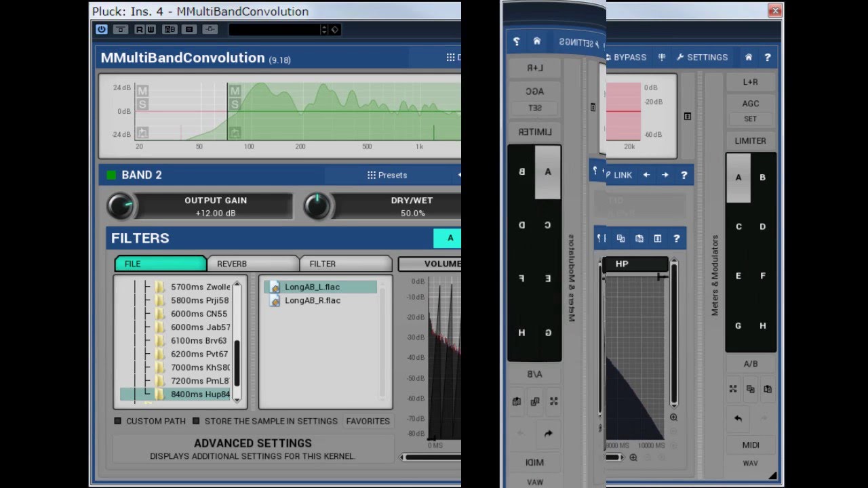Open the VOLUME tab

tap(430, 264)
